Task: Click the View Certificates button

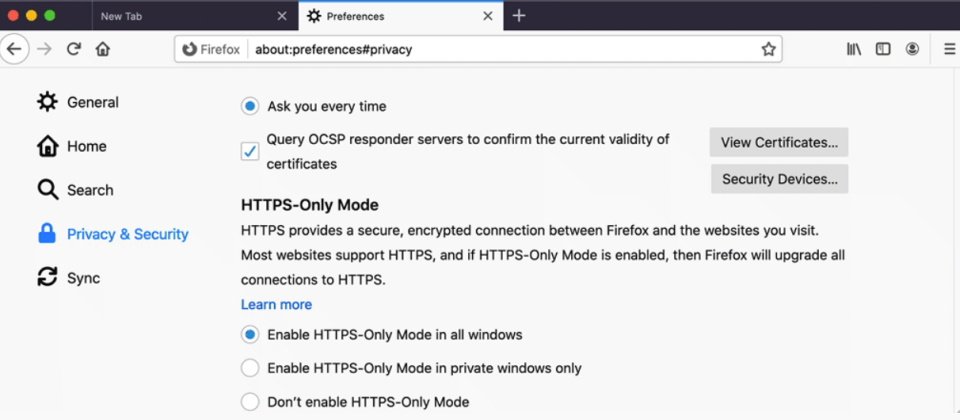Action: (x=779, y=142)
